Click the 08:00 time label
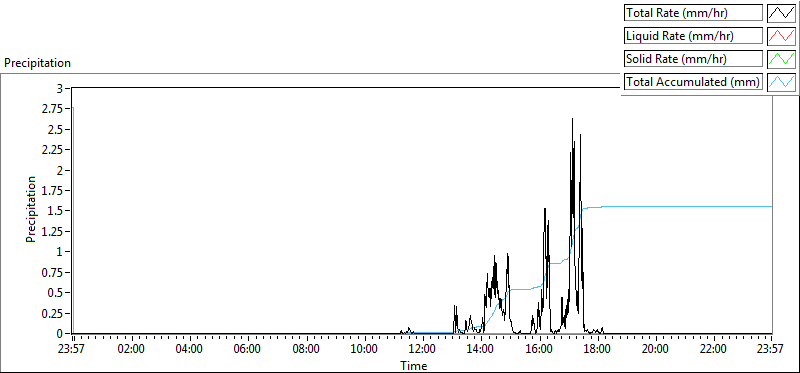Screen dimensions: 800x373 [x=306, y=350]
